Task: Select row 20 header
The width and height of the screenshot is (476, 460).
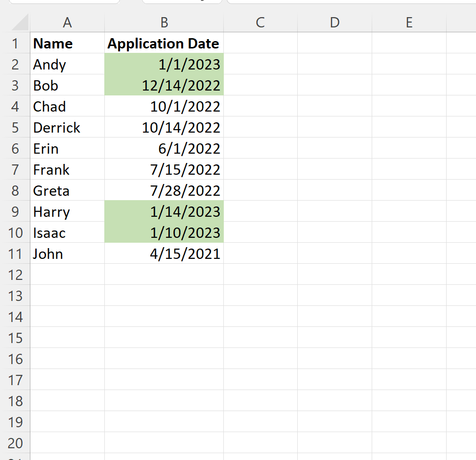Action: click(x=15, y=442)
